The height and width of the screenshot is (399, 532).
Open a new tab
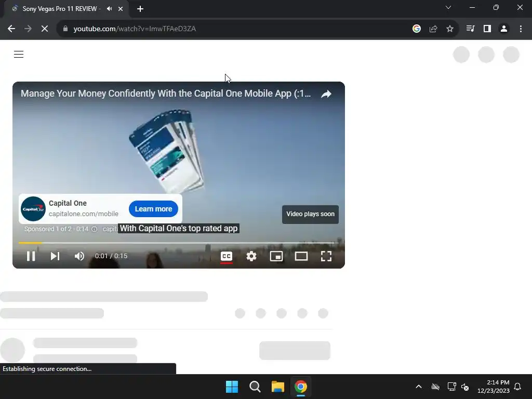140,9
